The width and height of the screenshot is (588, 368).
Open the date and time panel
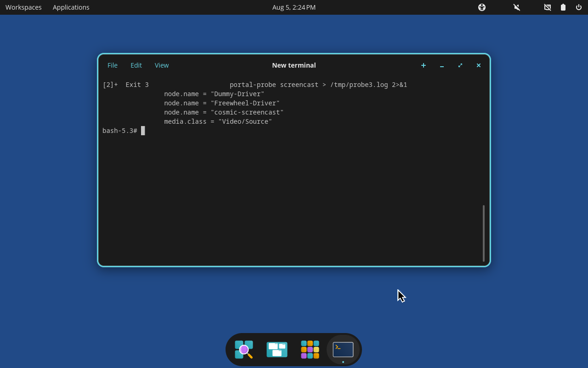[x=294, y=7]
